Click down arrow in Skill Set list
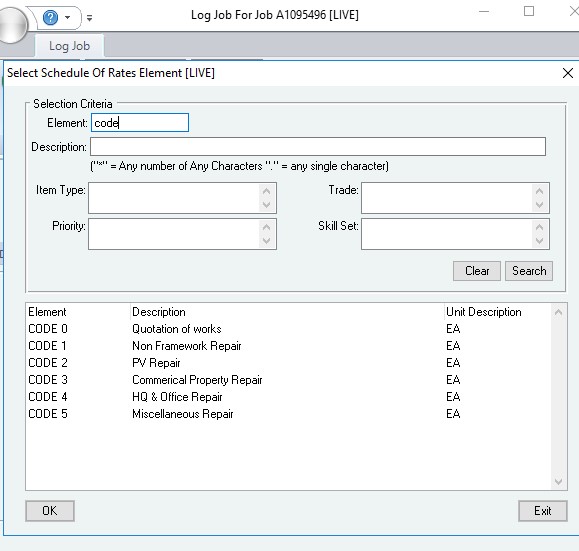Screen dimensions: 579x551 (x=539, y=241)
